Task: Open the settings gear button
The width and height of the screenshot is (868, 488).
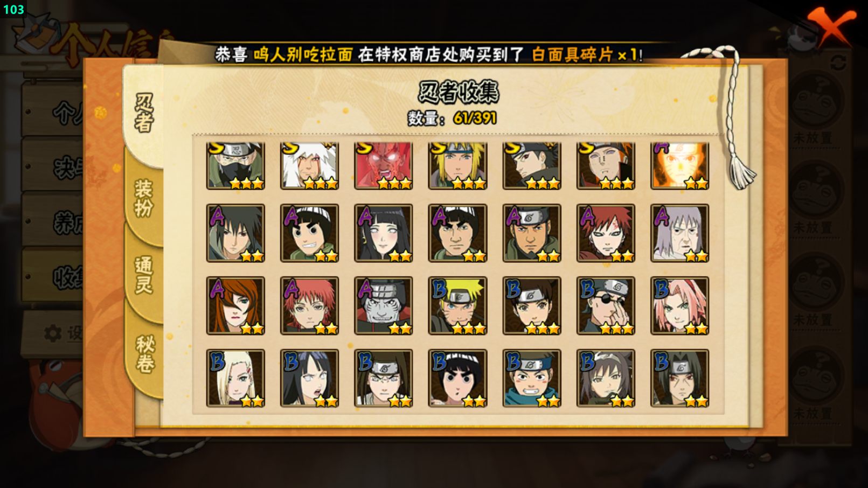Action: coord(53,333)
